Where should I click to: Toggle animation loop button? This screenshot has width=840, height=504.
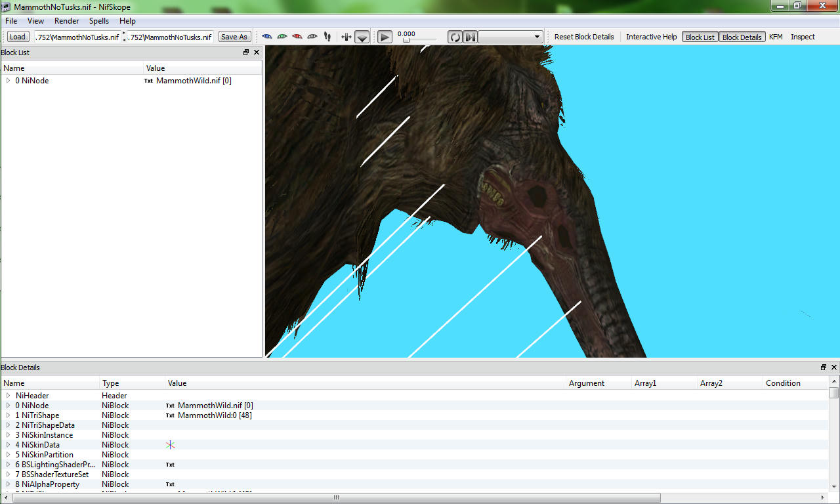[x=455, y=37]
